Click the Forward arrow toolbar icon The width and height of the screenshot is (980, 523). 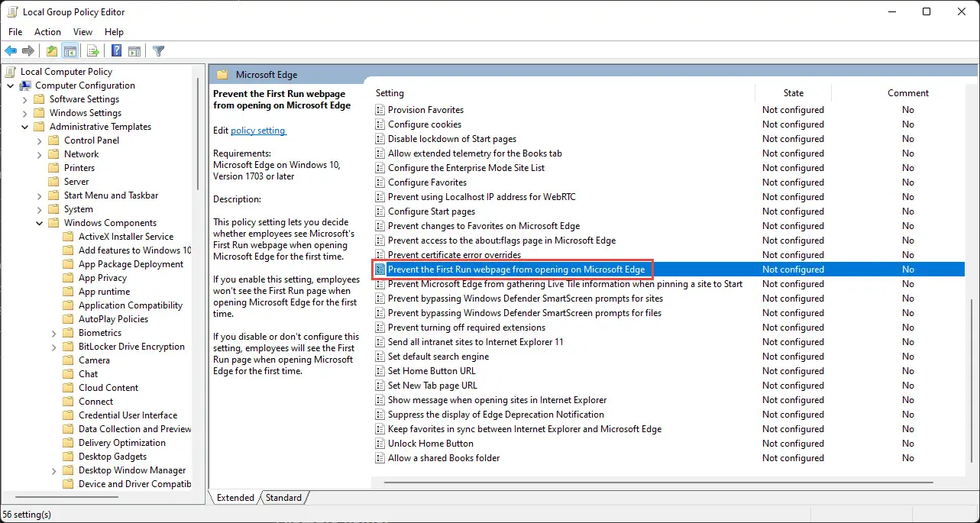point(28,51)
